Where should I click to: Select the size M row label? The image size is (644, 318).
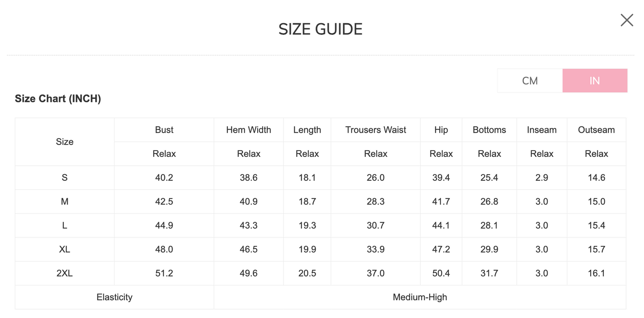(x=65, y=202)
